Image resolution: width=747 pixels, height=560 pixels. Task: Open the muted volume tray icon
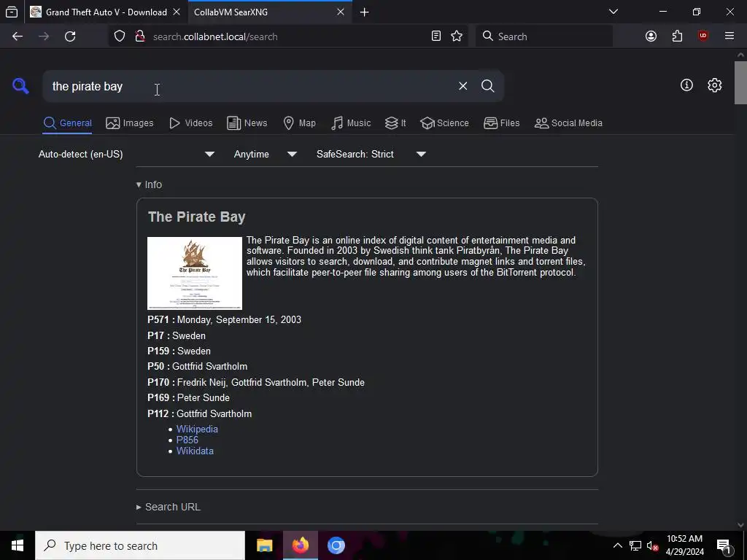point(652,545)
